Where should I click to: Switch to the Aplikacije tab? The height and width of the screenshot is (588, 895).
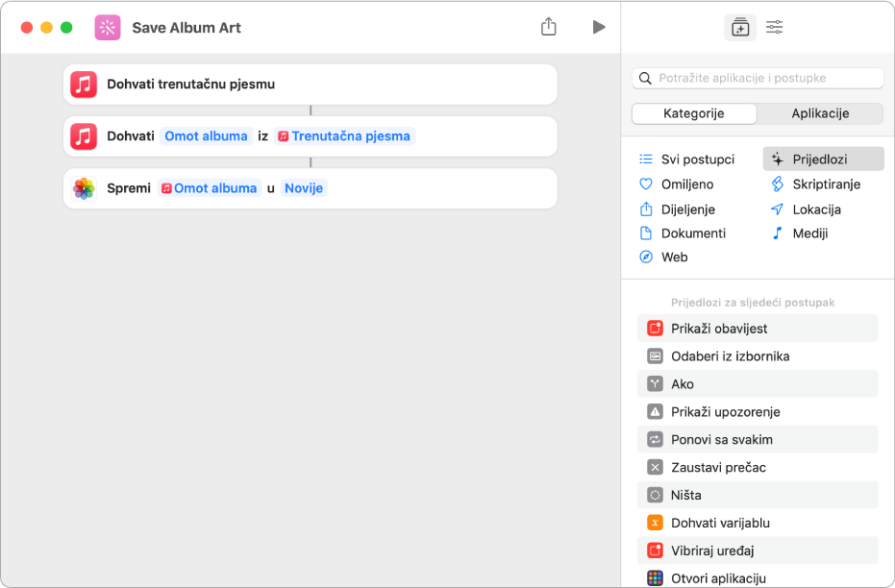(820, 113)
